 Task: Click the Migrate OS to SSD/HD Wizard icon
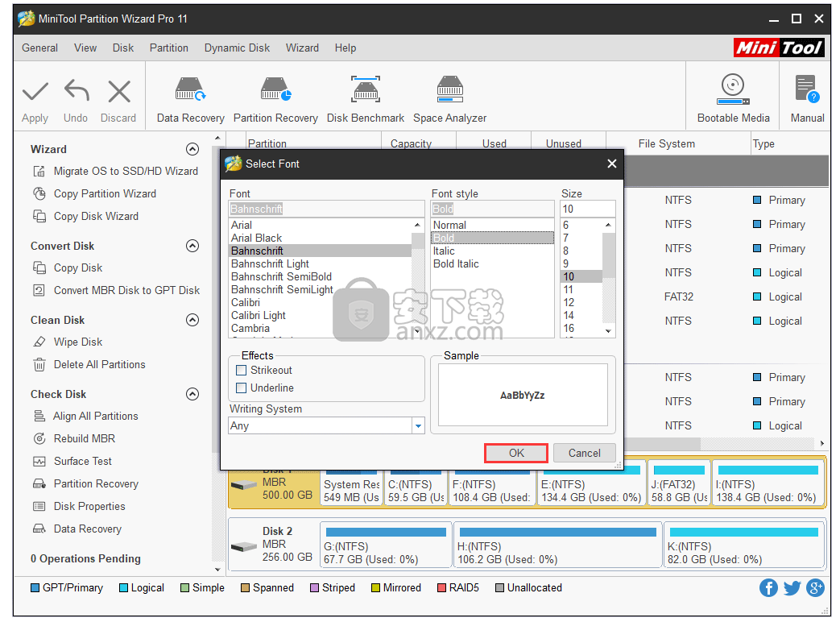(39, 171)
